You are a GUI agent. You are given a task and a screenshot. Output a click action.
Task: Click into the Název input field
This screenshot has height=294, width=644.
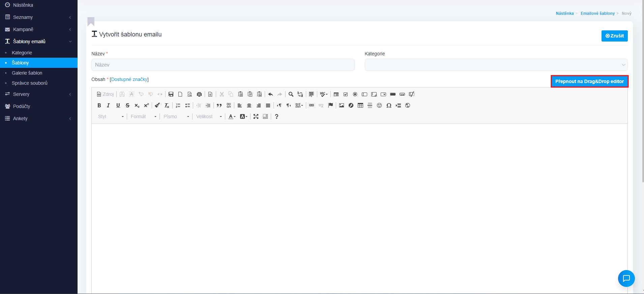pos(223,65)
